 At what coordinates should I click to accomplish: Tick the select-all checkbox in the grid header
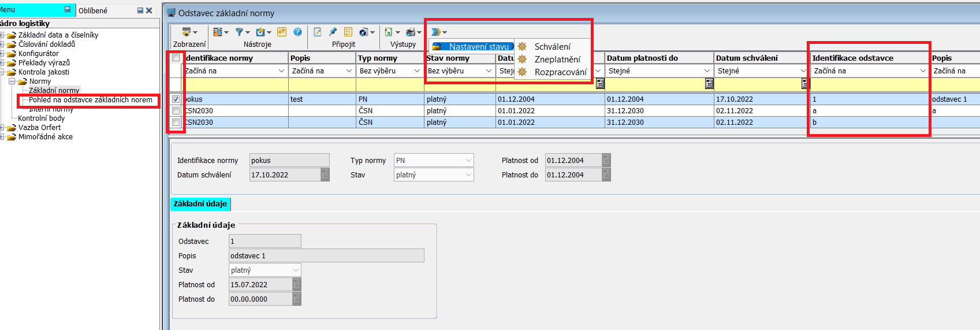[176, 58]
